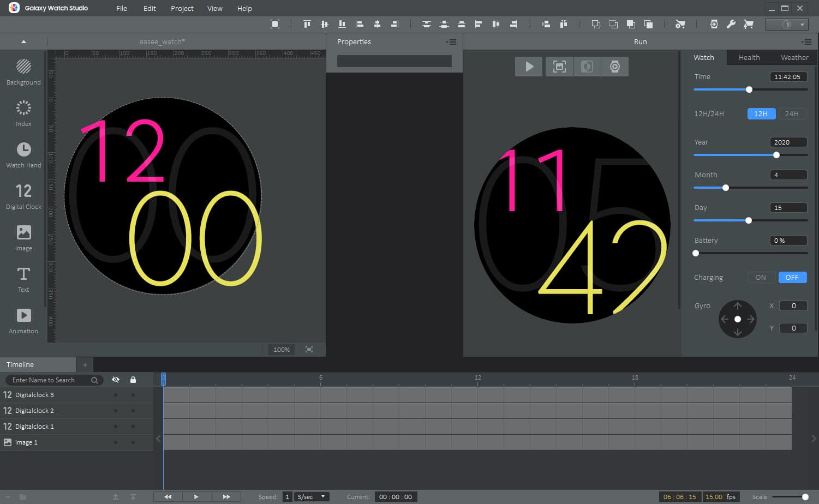
Task: Add a Watch Hand component
Action: 23,155
